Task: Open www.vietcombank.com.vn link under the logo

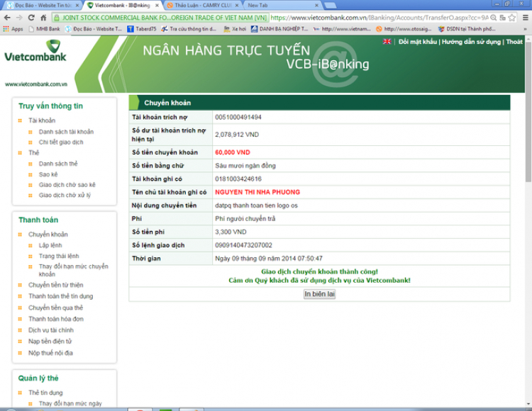Action: (36, 84)
